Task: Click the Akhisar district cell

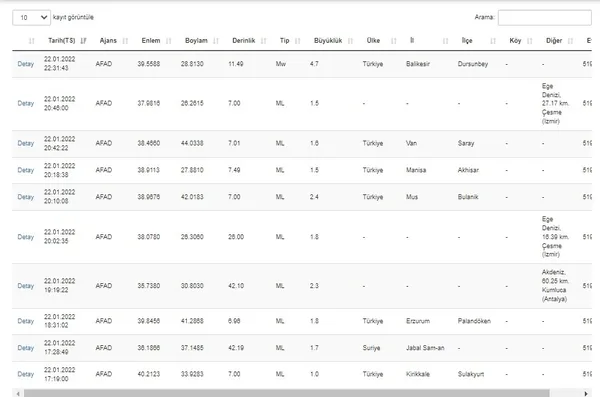Action: coord(468,170)
